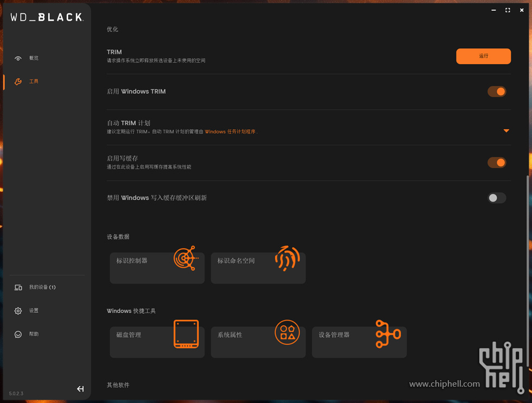
Task: Click the wrench tools icon in sidebar
Action: tap(18, 81)
